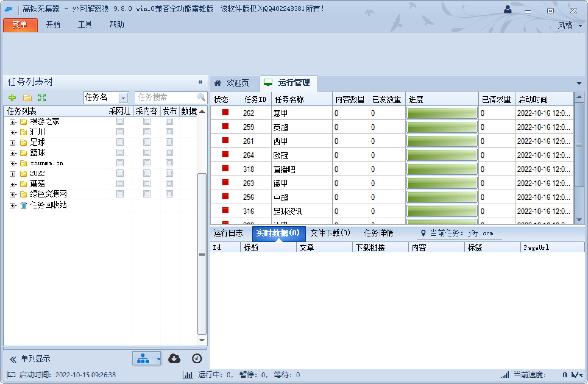
Task: Click the cloud download icon at bottom
Action: [x=175, y=359]
